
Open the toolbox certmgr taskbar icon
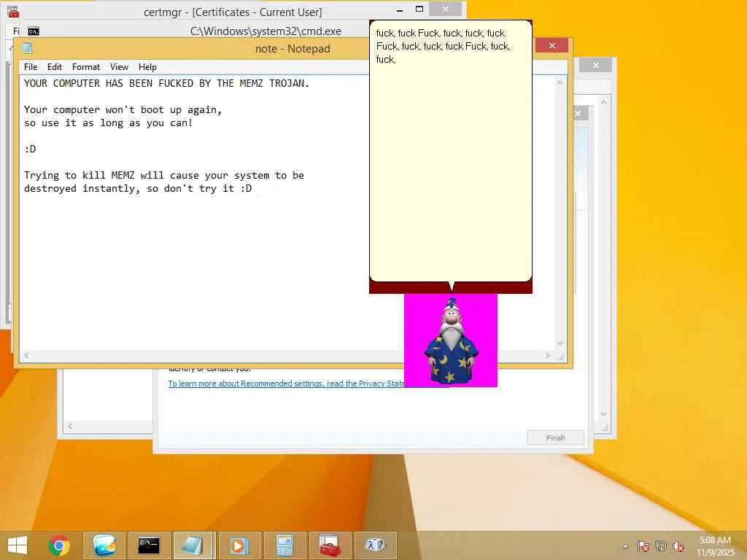tap(330, 545)
